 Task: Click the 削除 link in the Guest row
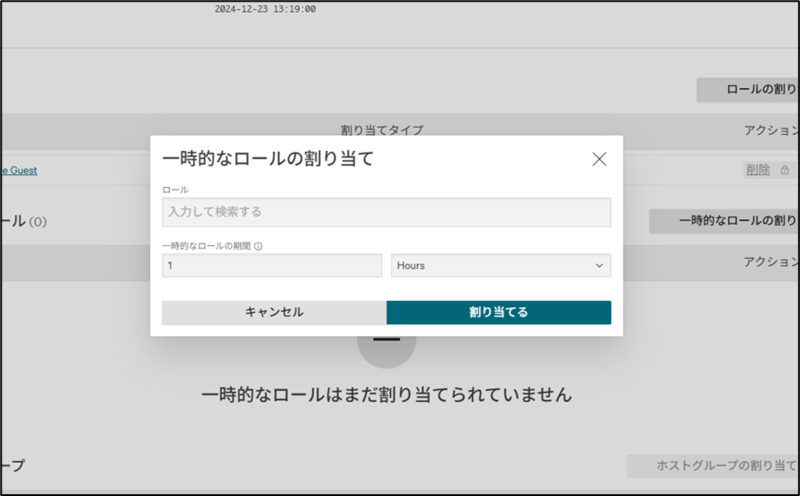[x=758, y=169]
